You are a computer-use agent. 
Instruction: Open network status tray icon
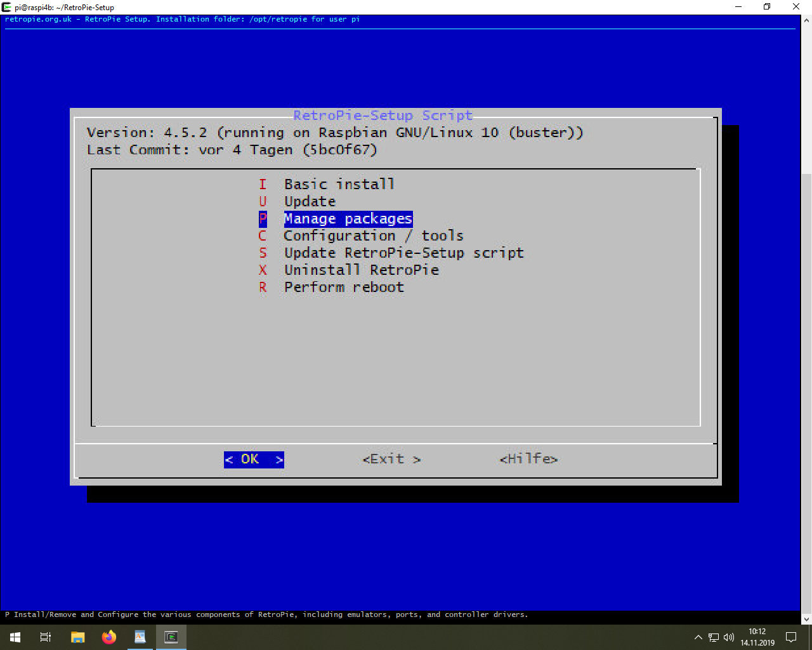point(714,637)
